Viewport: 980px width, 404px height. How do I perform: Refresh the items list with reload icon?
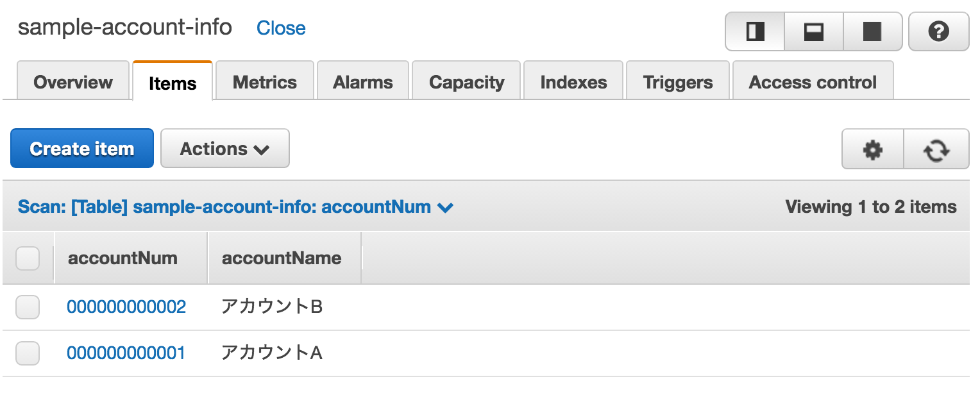click(936, 149)
